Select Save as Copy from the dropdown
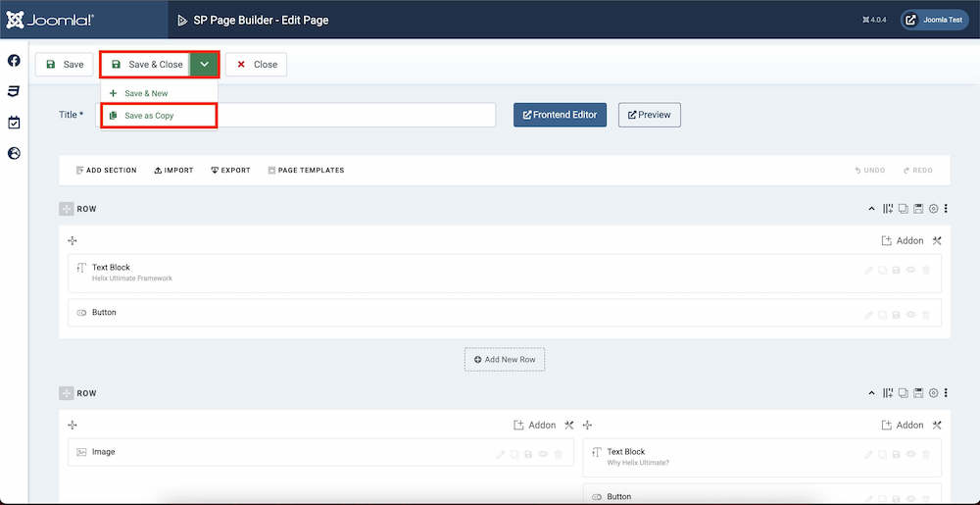980x505 pixels. click(149, 116)
